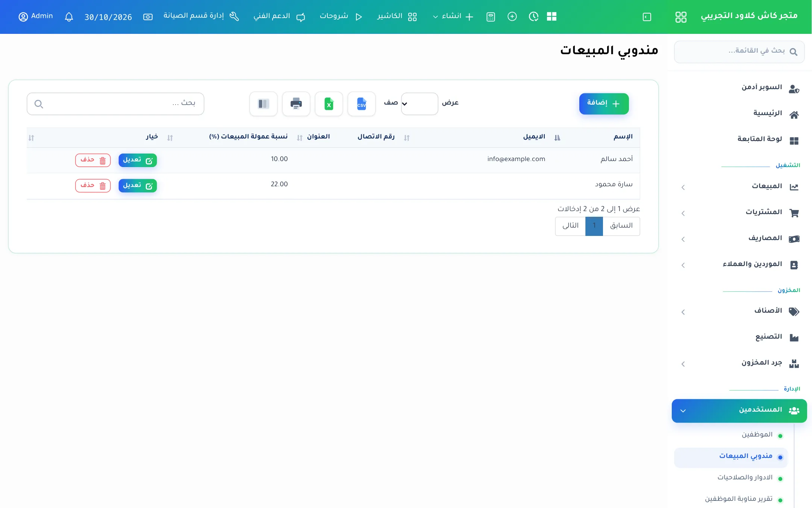
Task: Click إضافة to add sales representative
Action: 604,104
